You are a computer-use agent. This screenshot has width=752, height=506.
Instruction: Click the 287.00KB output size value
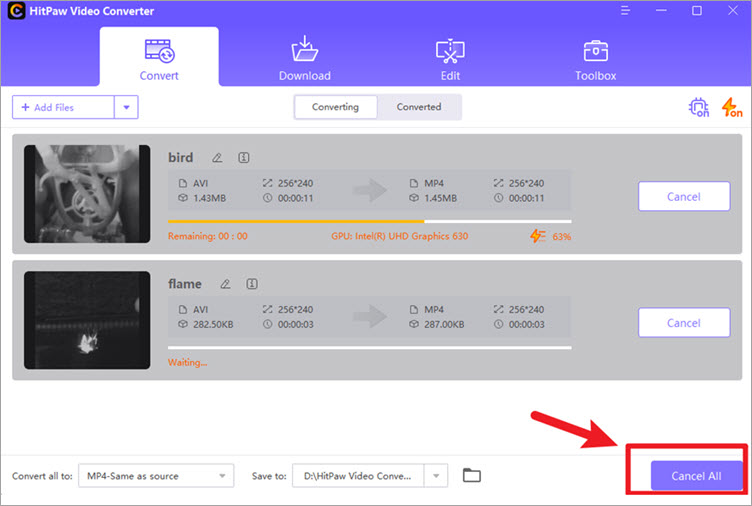pos(444,325)
